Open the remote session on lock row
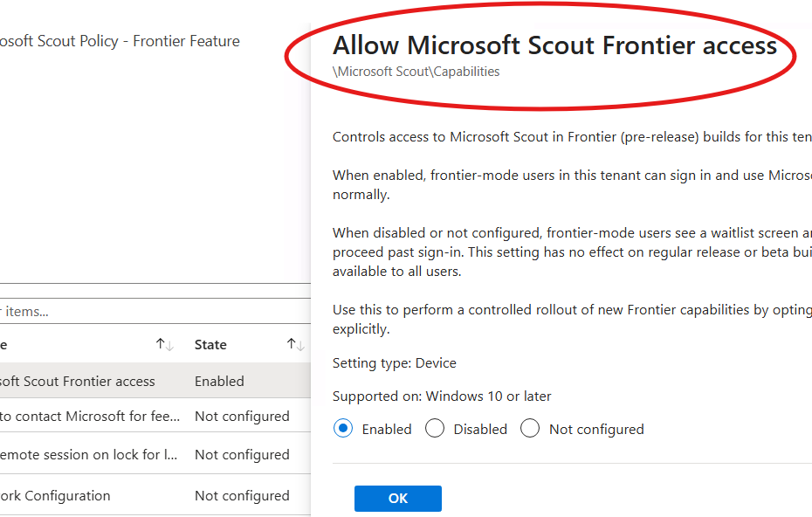The width and height of the screenshot is (812, 517). tap(155, 454)
